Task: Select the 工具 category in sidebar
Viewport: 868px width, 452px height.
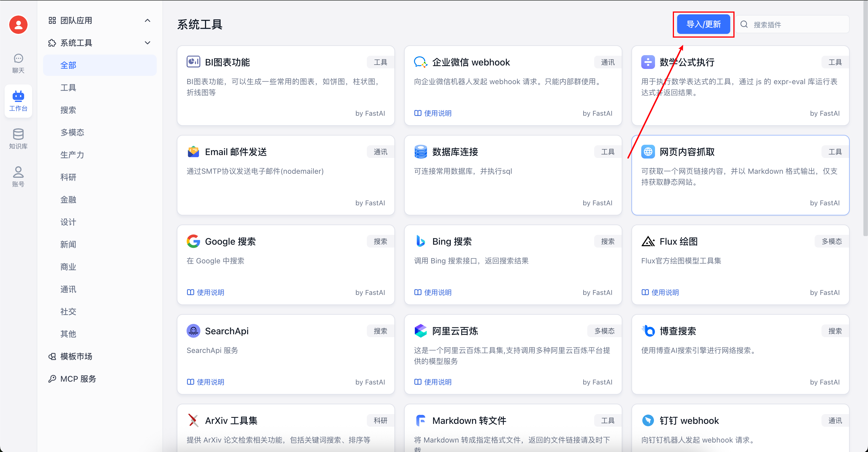Action: pos(100,88)
